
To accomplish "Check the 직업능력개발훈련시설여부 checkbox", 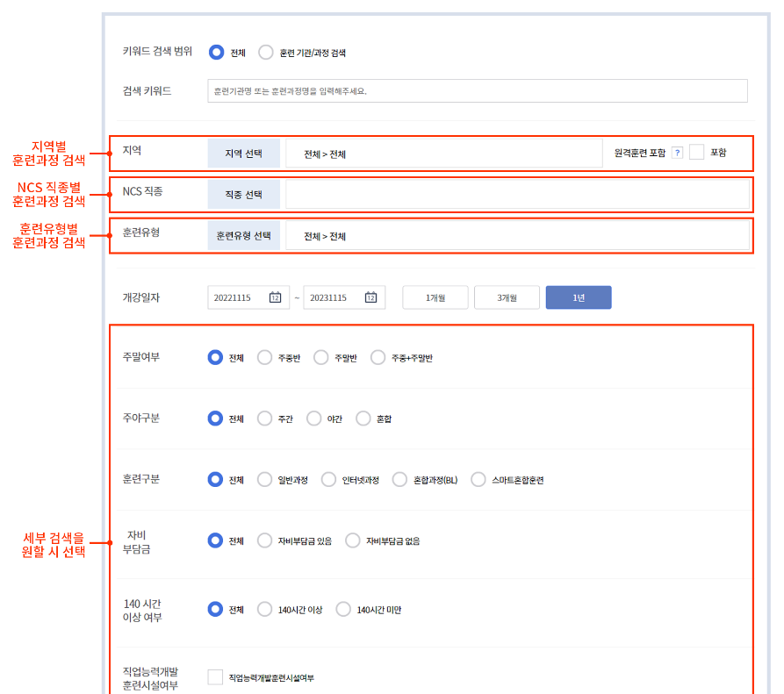I will [x=215, y=677].
